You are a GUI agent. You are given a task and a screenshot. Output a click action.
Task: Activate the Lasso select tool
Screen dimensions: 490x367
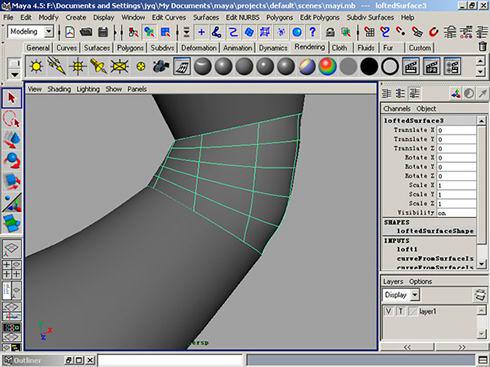[x=12, y=119]
